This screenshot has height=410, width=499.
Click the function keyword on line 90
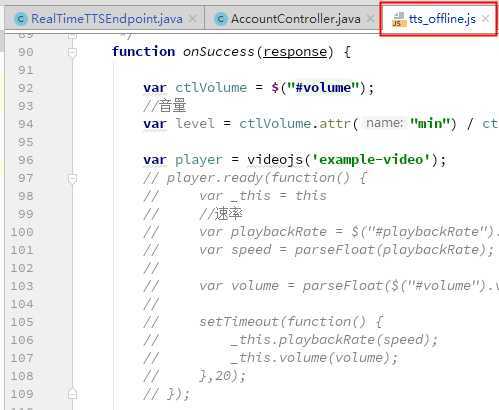143,52
